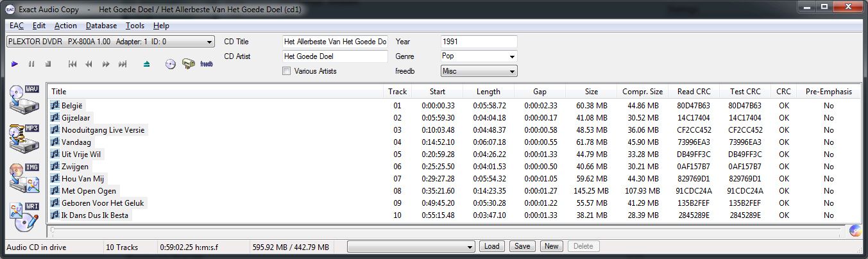Open the Edit menu
The image size is (868, 259).
click(39, 26)
